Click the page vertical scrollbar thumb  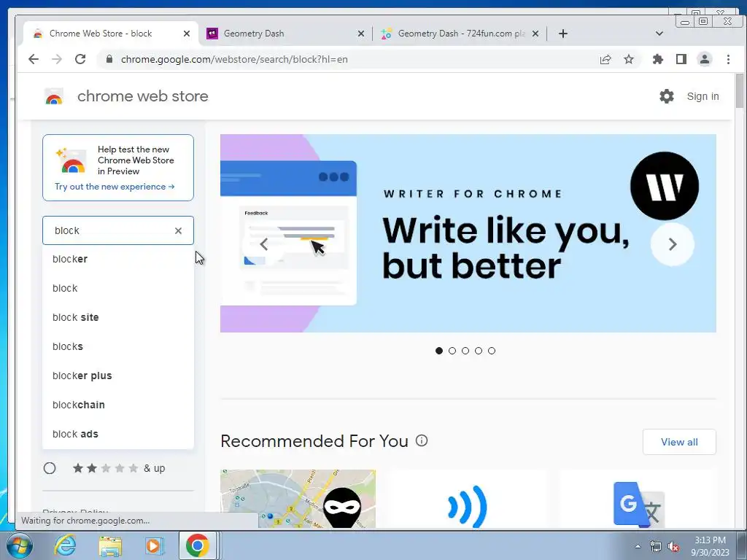click(x=740, y=91)
